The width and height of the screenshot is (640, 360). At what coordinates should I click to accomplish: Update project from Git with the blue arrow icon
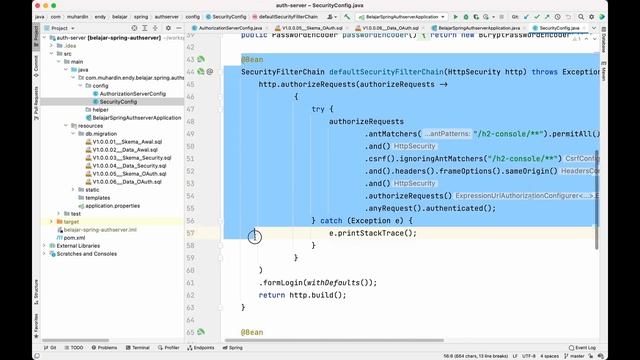click(527, 17)
